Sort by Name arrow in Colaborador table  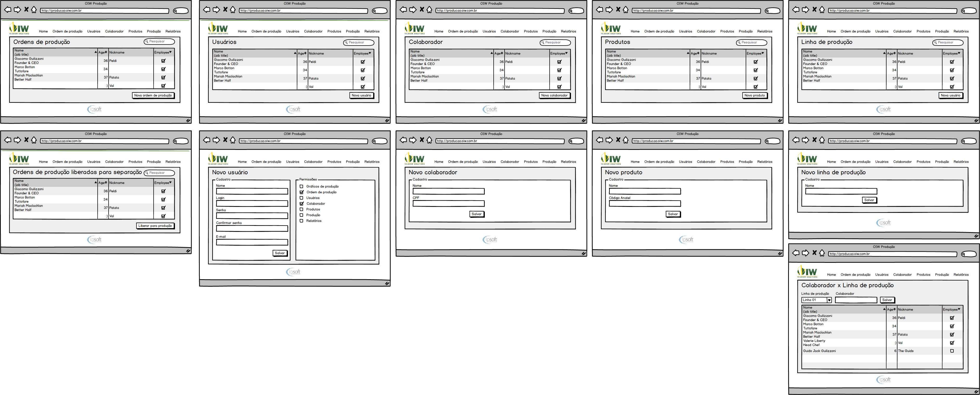[492, 53]
